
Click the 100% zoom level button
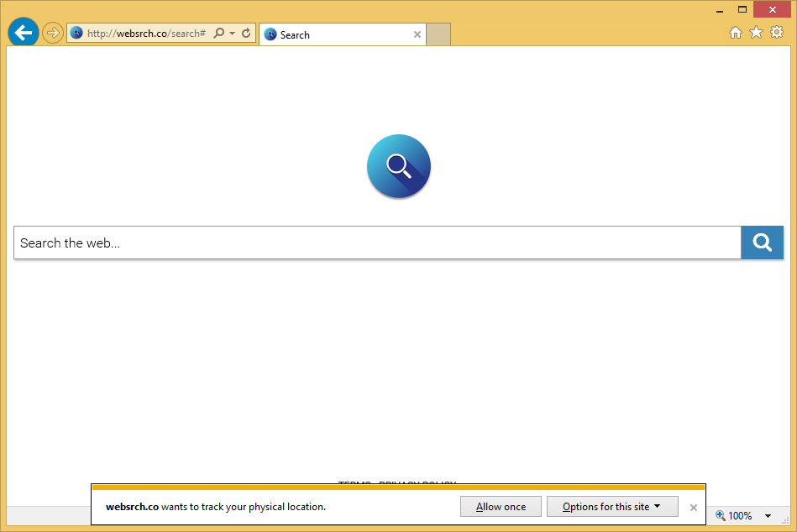(733, 516)
